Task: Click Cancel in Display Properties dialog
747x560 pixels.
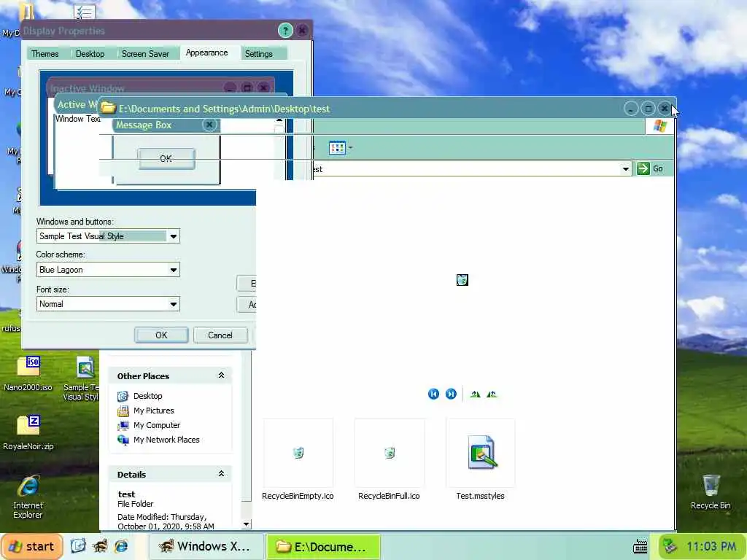Action: coord(220,335)
